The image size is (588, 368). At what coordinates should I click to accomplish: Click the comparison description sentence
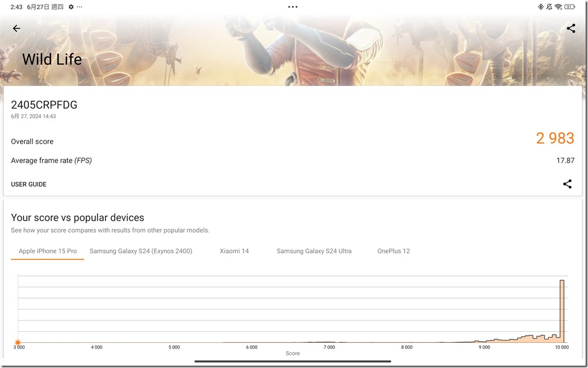(110, 230)
